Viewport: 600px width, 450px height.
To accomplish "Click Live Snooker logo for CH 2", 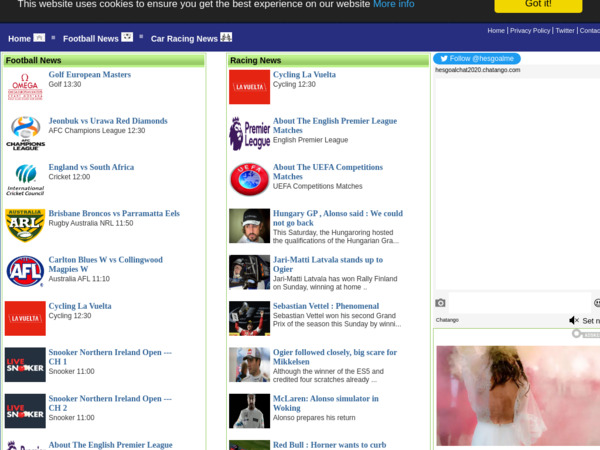I will 25,411.
